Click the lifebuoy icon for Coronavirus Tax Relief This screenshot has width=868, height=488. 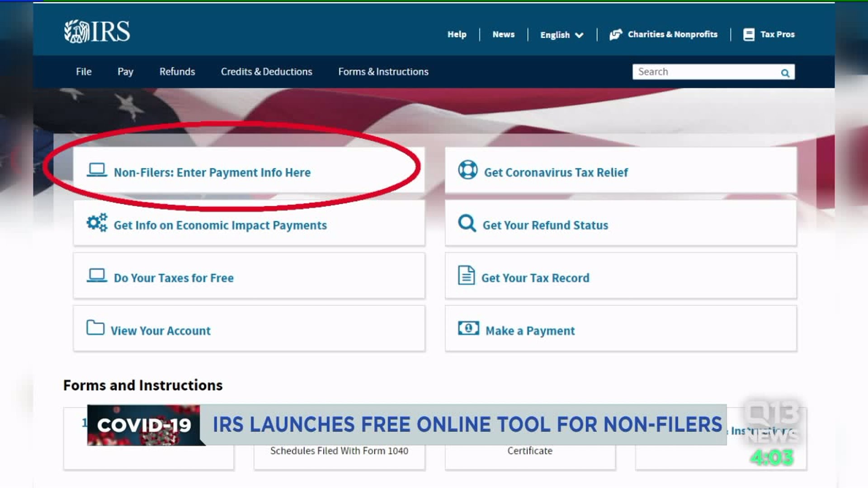click(467, 170)
